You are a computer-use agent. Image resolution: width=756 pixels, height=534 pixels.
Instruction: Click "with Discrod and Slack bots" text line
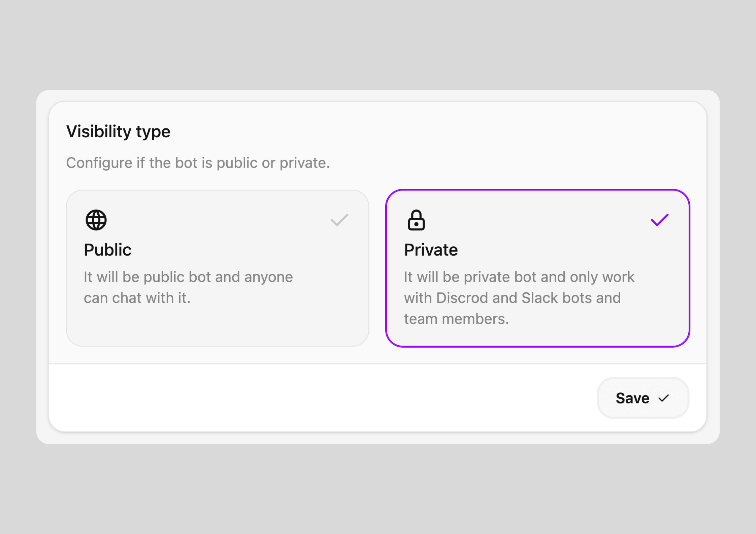point(512,298)
